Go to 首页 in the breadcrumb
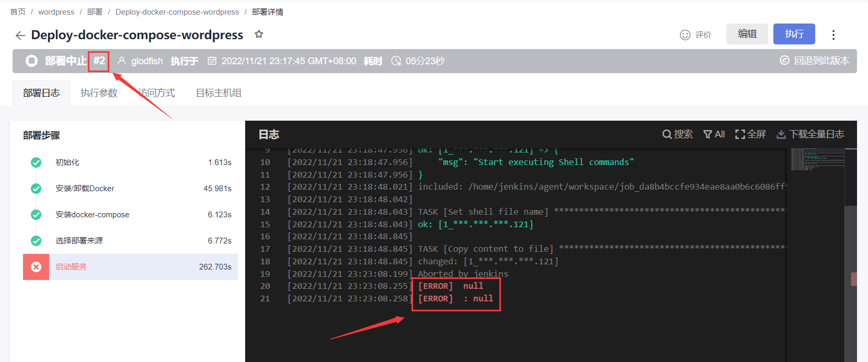Image resolution: width=868 pixels, height=362 pixels. (x=18, y=12)
